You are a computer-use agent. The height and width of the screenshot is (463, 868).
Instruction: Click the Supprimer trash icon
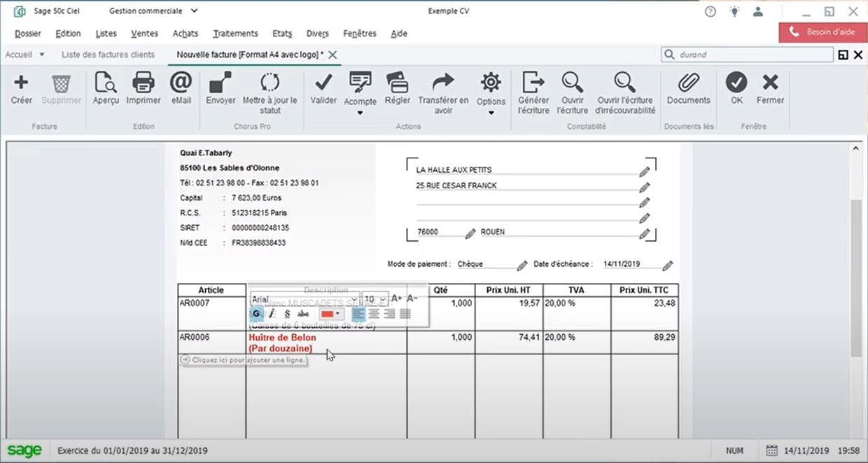(x=62, y=83)
